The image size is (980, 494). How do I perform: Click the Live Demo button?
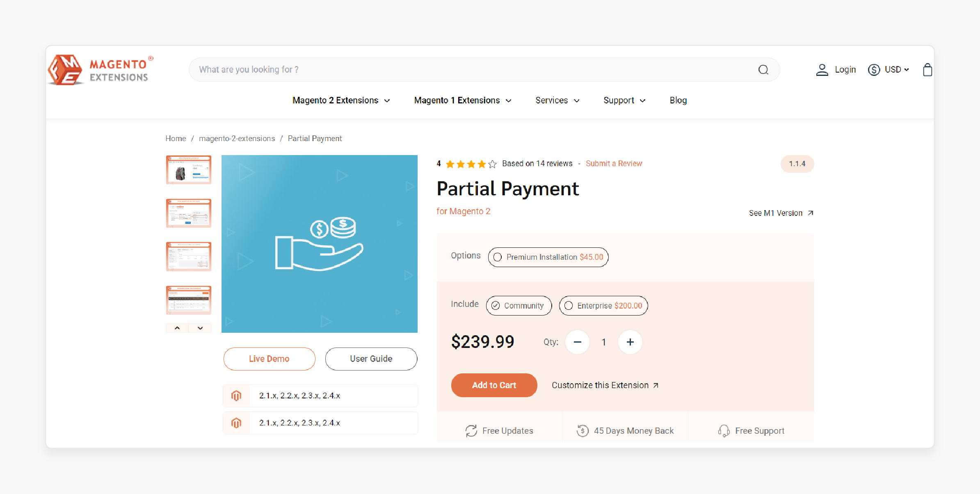(x=269, y=359)
